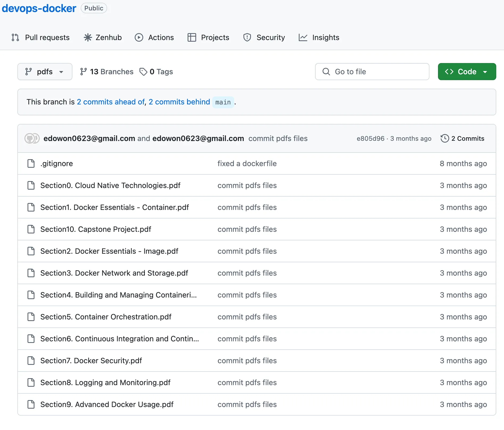This screenshot has height=430, width=504.
Task: Click 8 months ago in .gitignore row
Action: pyautogui.click(x=463, y=163)
